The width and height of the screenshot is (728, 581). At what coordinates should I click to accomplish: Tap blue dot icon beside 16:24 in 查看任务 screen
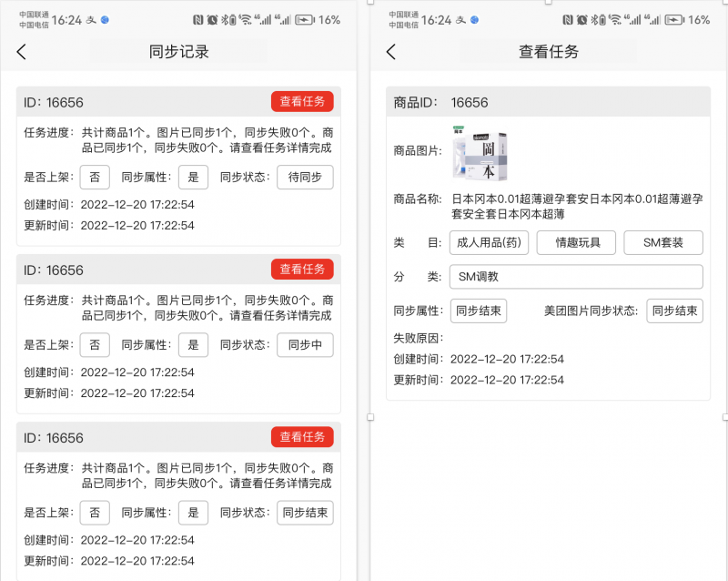coord(474,20)
